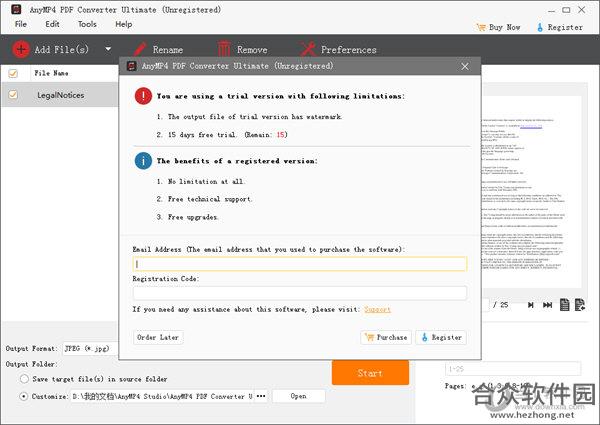This screenshot has width=600, height=425.
Task: Click the Purchase button in the dialog
Action: pyautogui.click(x=386, y=337)
